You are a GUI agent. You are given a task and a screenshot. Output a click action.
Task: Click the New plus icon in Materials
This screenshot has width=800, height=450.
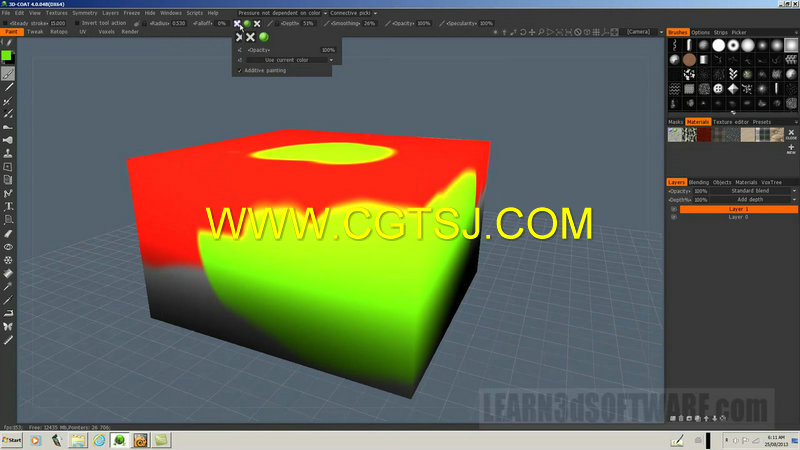[791, 148]
